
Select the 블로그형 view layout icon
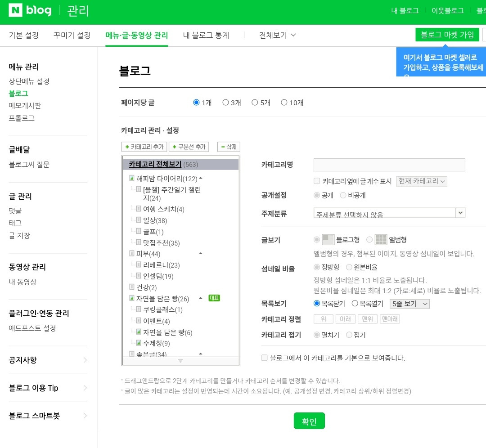coord(328,239)
